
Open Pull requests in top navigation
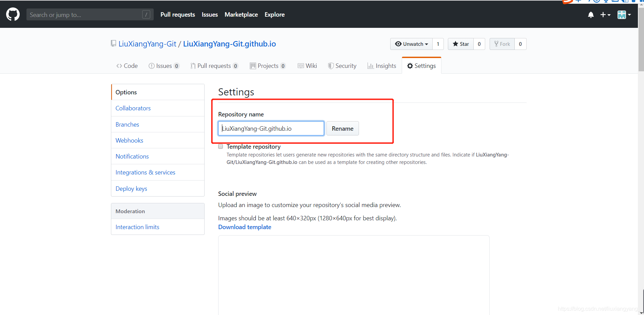click(178, 15)
